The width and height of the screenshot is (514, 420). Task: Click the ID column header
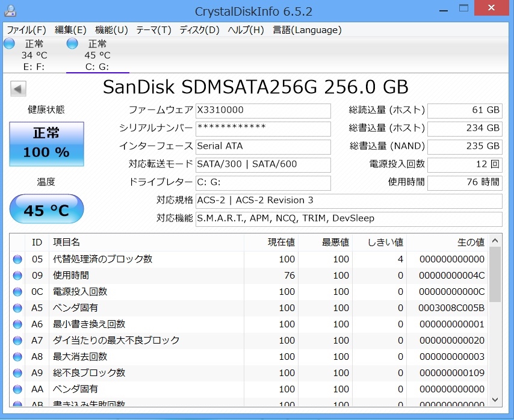(37, 242)
